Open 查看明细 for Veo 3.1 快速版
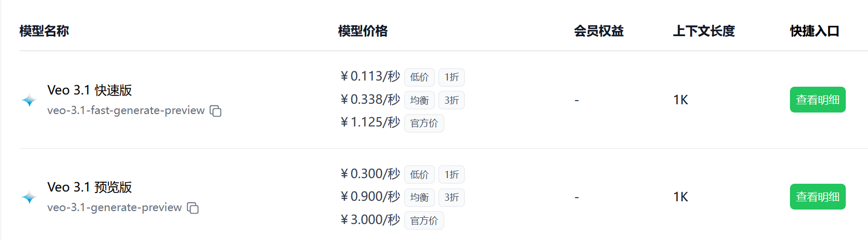Image resolution: width=868 pixels, height=240 pixels. 817,100
